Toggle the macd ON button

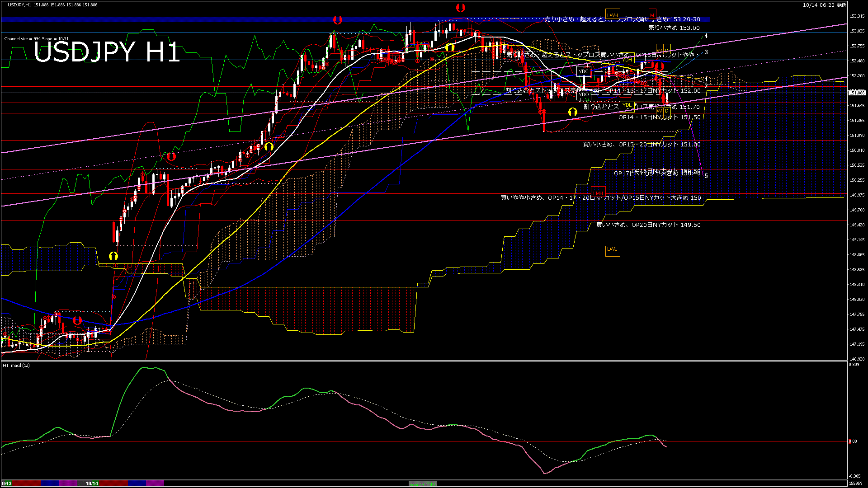(422, 484)
